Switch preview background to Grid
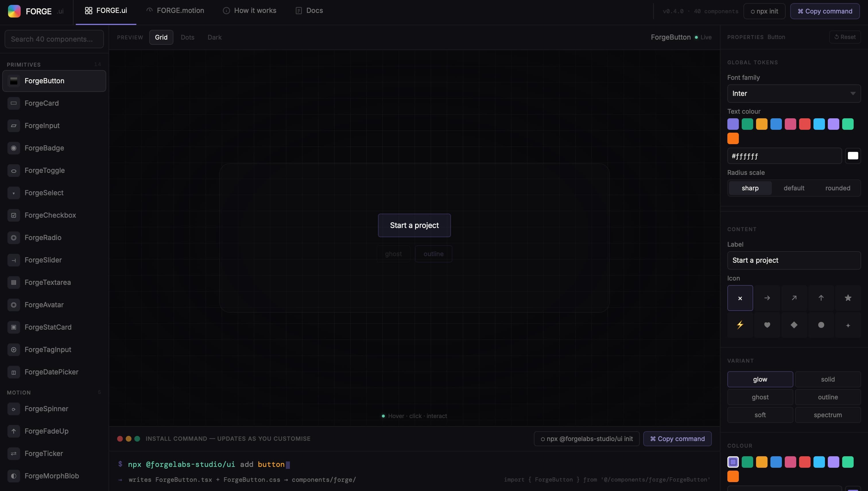The width and height of the screenshot is (868, 491). tap(161, 37)
